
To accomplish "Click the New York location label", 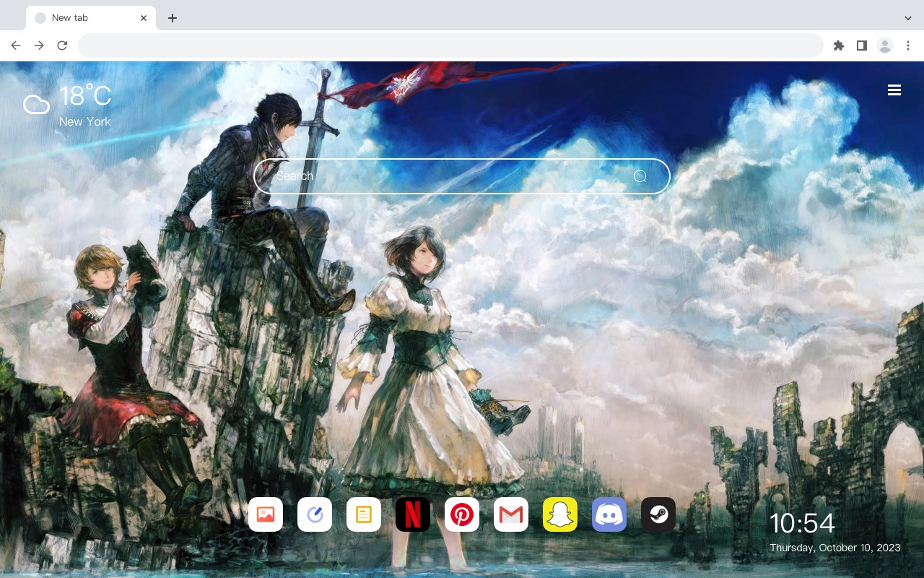I will pyautogui.click(x=85, y=122).
